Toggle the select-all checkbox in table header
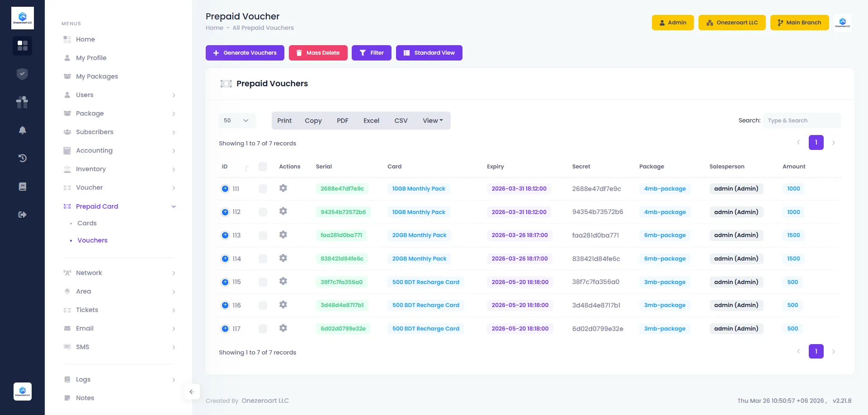 tap(263, 167)
